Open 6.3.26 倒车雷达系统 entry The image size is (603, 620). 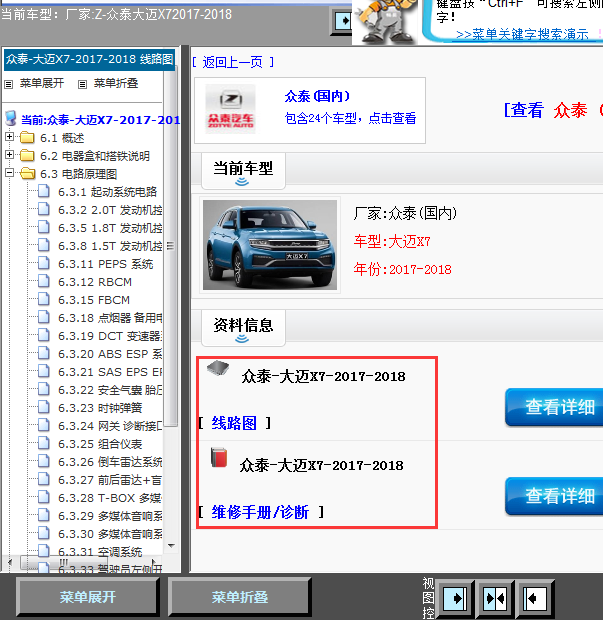(110, 462)
